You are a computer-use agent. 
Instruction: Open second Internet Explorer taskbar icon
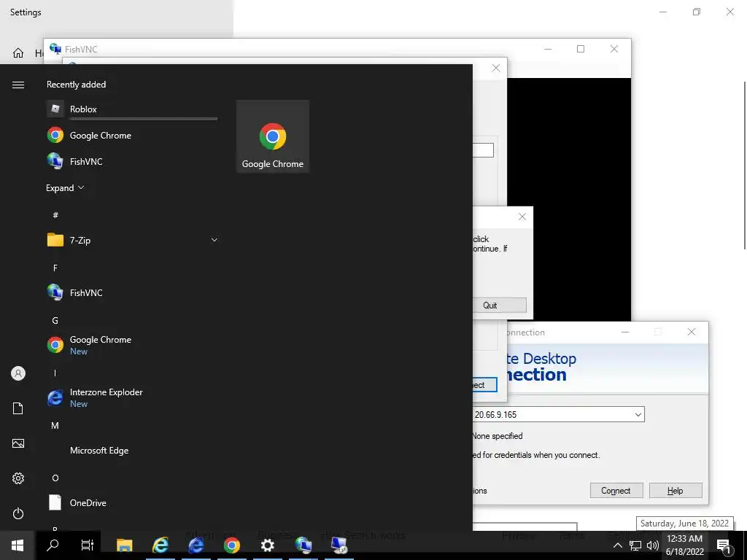pos(196,545)
